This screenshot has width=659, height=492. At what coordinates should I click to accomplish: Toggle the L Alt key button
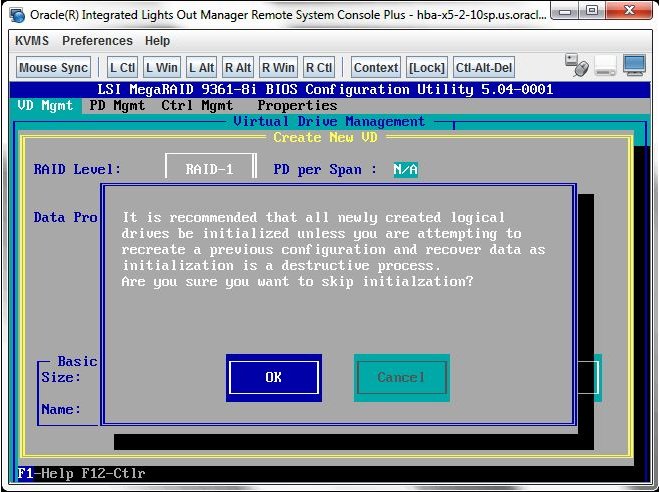coord(201,68)
